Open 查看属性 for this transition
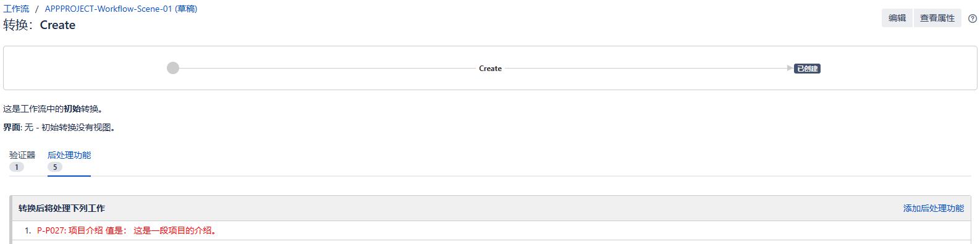 coord(937,18)
